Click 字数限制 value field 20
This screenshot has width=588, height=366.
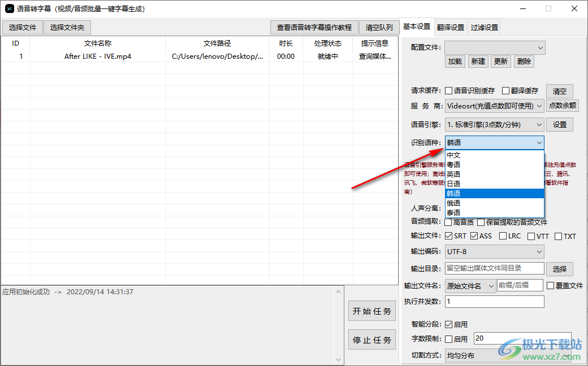pyautogui.click(x=522, y=338)
